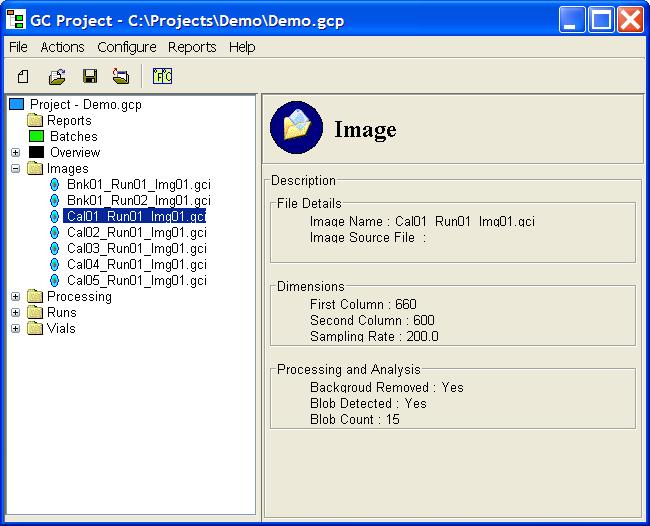Click the icon beside Cal05_Run01_Img01.gci

(x=55, y=280)
